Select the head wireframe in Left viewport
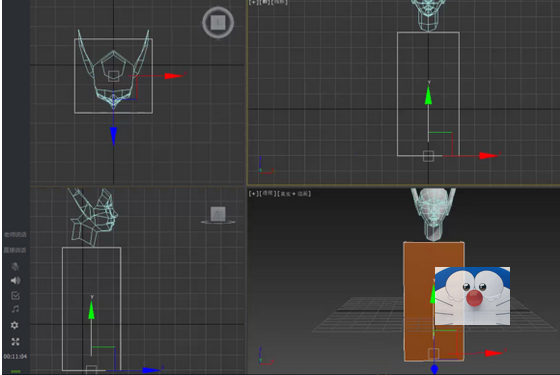The width and height of the screenshot is (560, 375). point(94,217)
